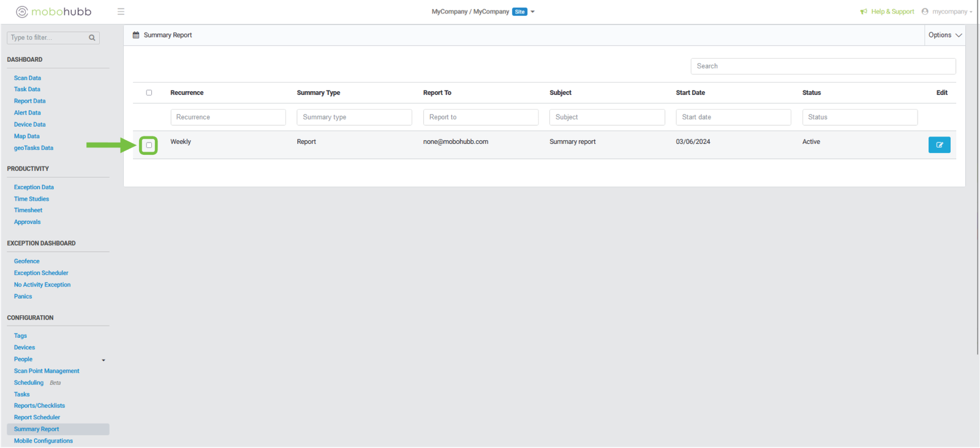Open Mobile Configurations link
Image resolution: width=980 pixels, height=448 pixels.
43,441
